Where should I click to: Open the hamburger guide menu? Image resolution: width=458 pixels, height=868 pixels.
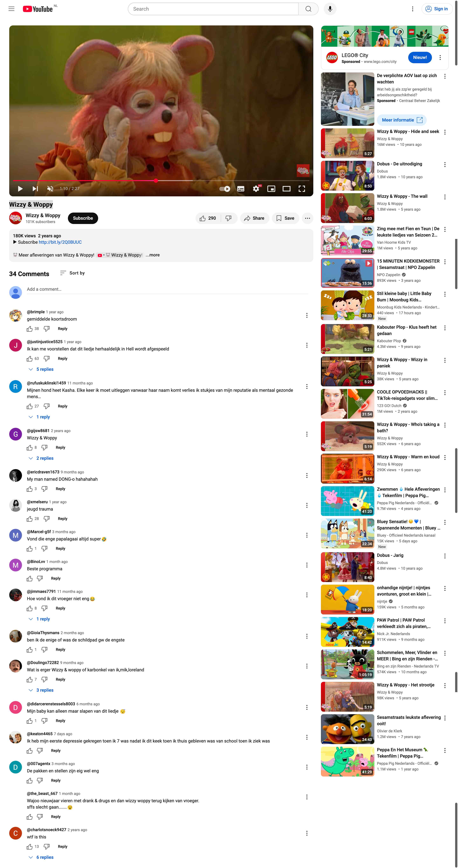pyautogui.click(x=11, y=9)
